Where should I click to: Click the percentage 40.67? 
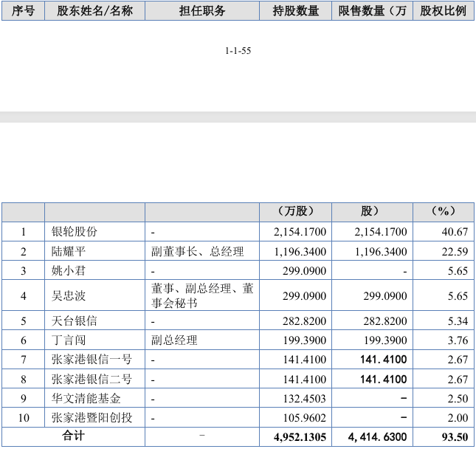[455, 232]
